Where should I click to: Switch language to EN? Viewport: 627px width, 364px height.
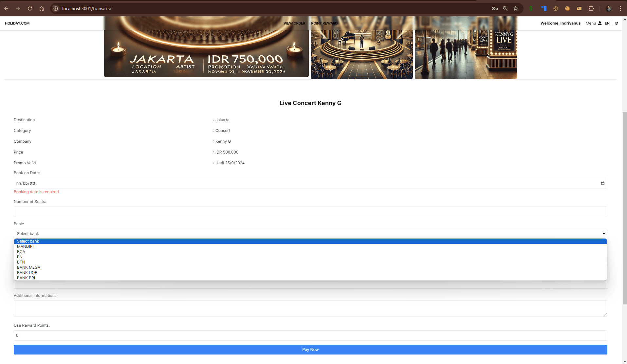[607, 23]
